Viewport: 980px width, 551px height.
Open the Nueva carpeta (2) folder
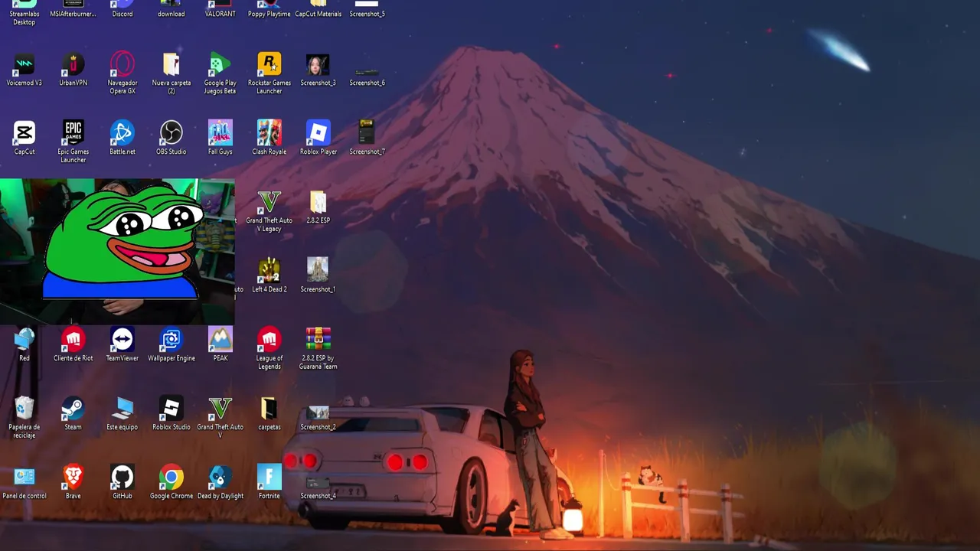[x=171, y=73]
